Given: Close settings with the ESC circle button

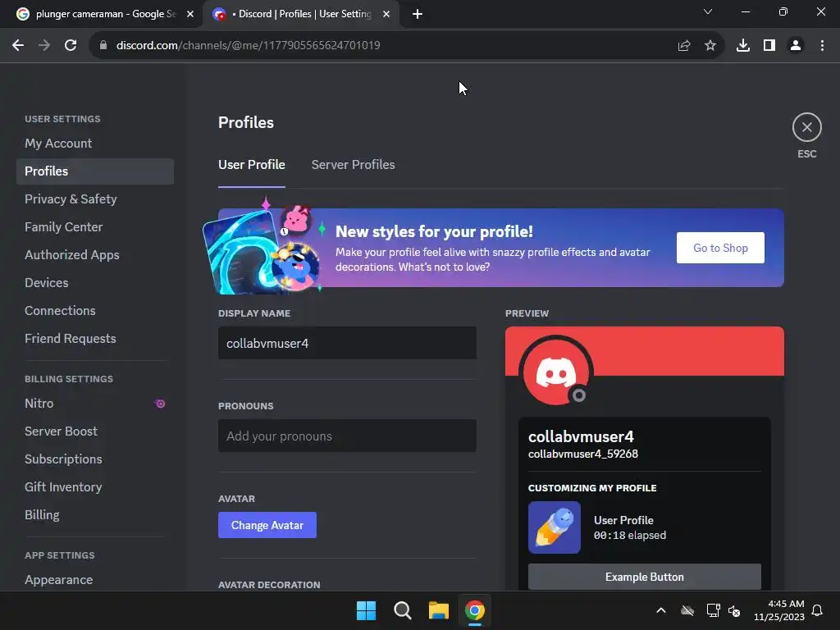Looking at the screenshot, I should pos(807,127).
